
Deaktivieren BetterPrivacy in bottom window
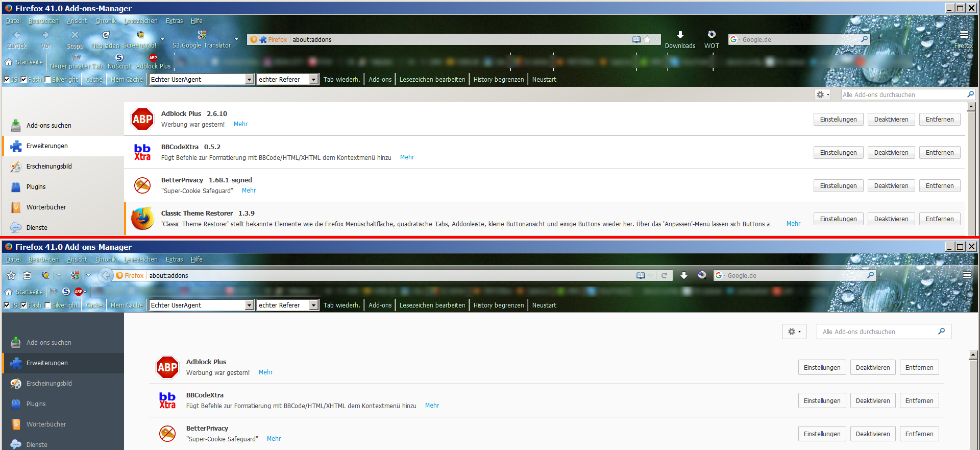click(873, 434)
